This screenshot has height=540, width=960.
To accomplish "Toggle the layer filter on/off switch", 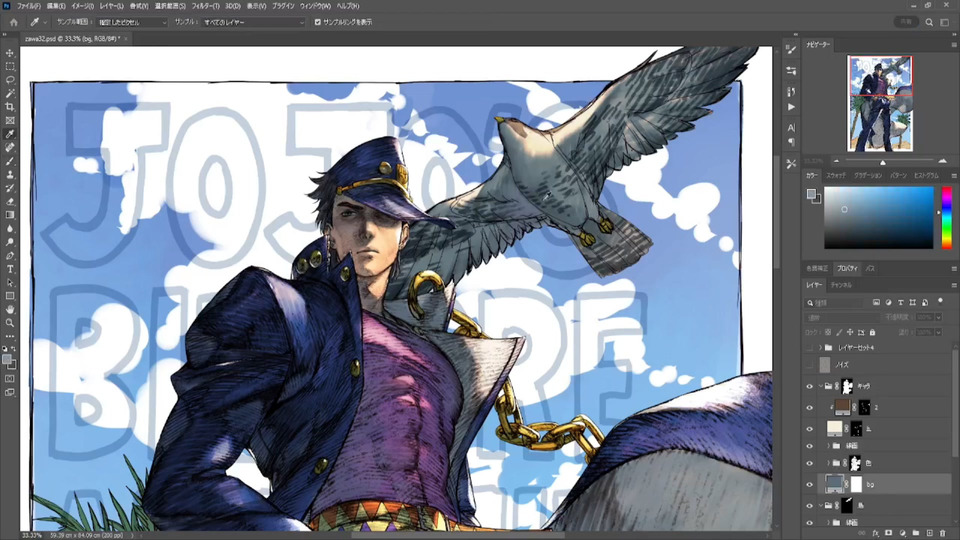I will click(940, 301).
